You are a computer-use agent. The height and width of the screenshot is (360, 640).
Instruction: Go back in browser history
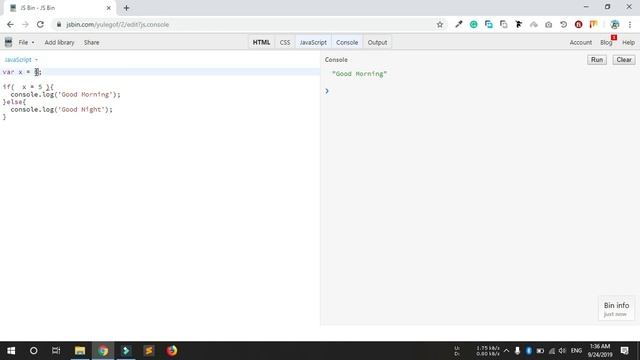[x=10, y=24]
